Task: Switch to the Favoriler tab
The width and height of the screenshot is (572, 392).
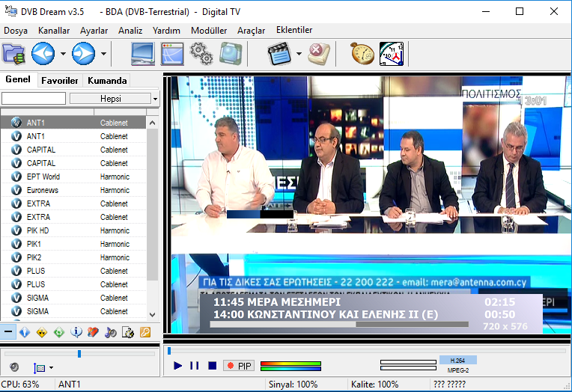Action: (59, 81)
